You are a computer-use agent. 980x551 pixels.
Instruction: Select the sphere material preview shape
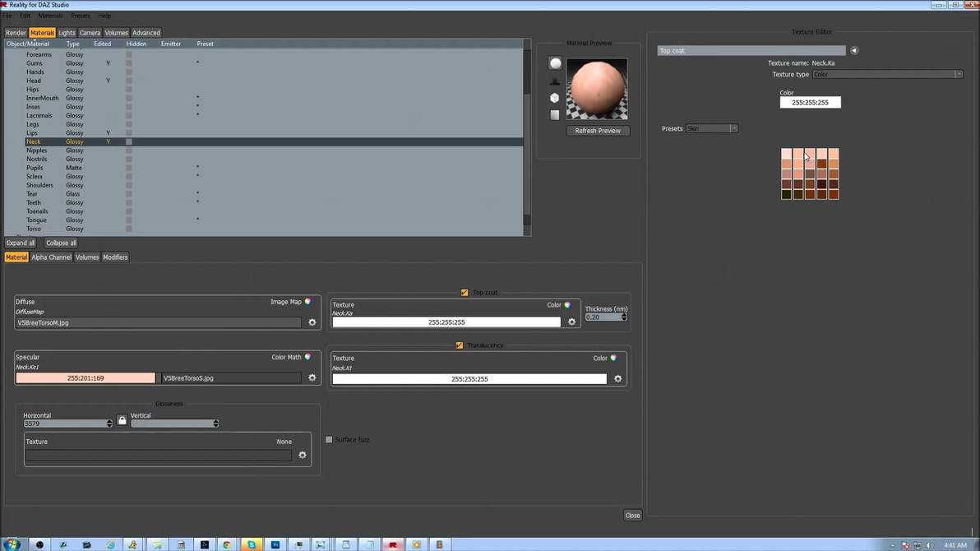pyautogui.click(x=555, y=63)
